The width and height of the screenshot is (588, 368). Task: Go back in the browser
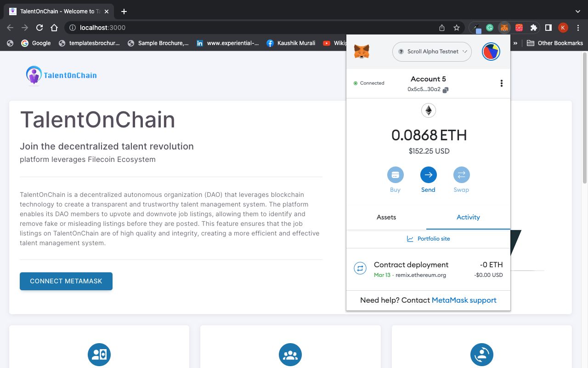tap(10, 28)
